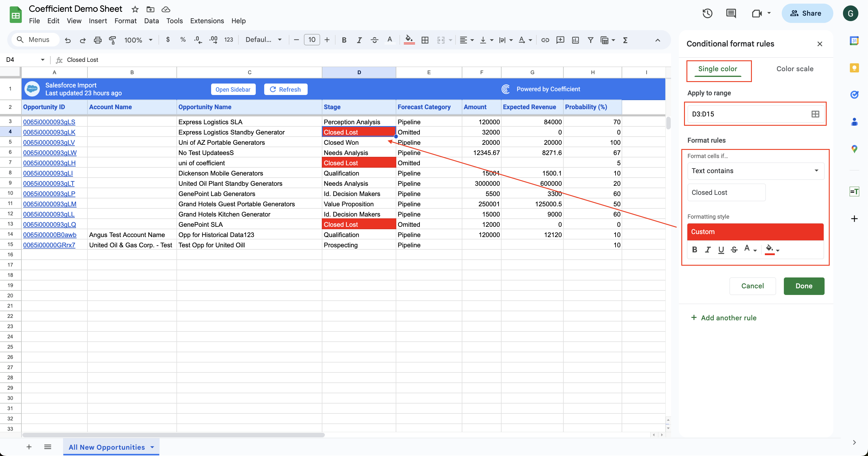Viewport: 868px width, 456px height.
Task: Toggle bold in Formatting style panel
Action: (x=695, y=250)
